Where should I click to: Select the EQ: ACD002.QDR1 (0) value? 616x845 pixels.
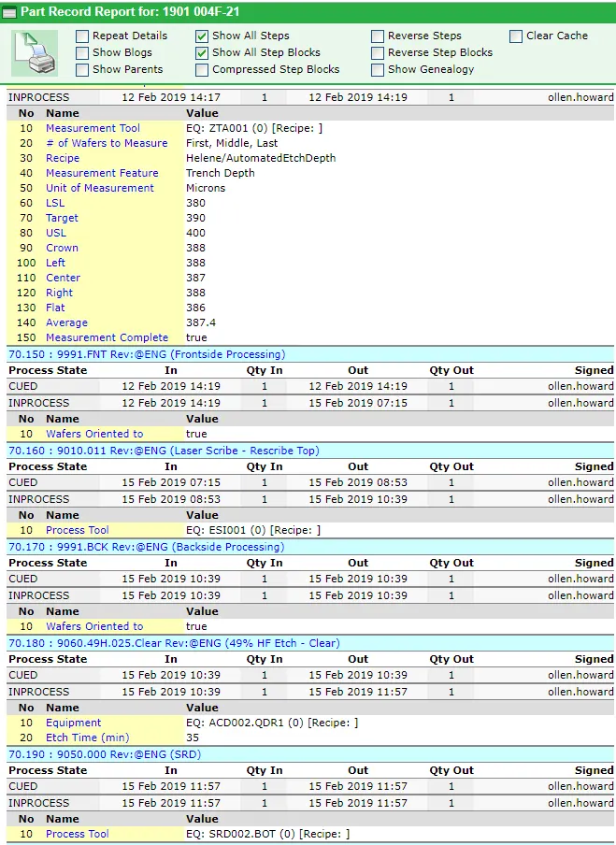coord(272,723)
